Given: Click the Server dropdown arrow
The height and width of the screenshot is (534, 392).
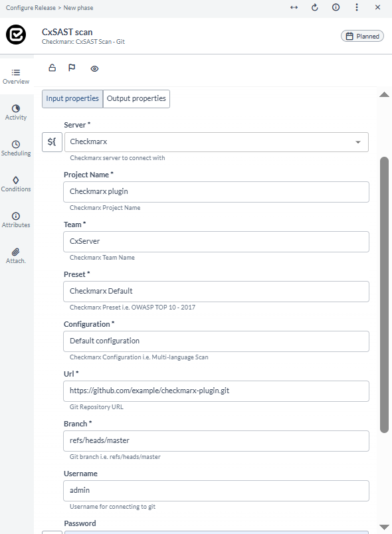Looking at the screenshot, I should [x=358, y=142].
